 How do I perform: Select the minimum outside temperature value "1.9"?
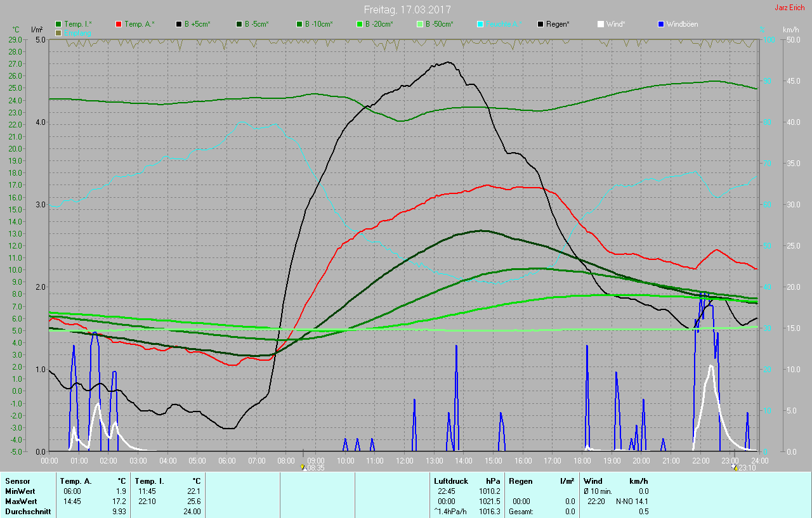(x=121, y=491)
